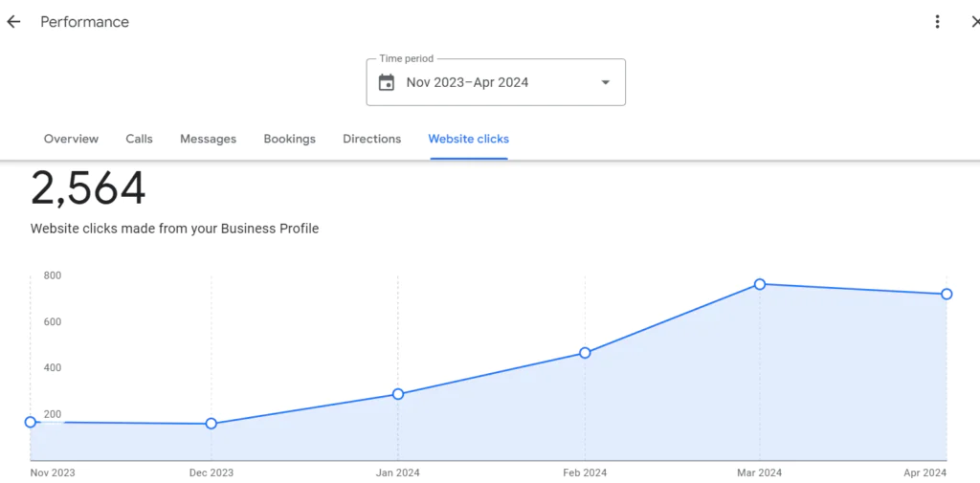Go to the Bookings tab
Screen dimensions: 980x483
289,139
